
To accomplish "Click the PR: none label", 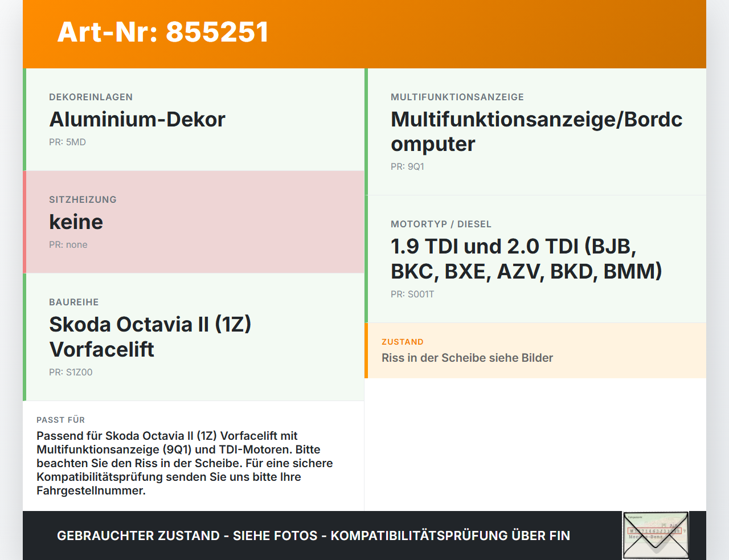I will [x=68, y=245].
